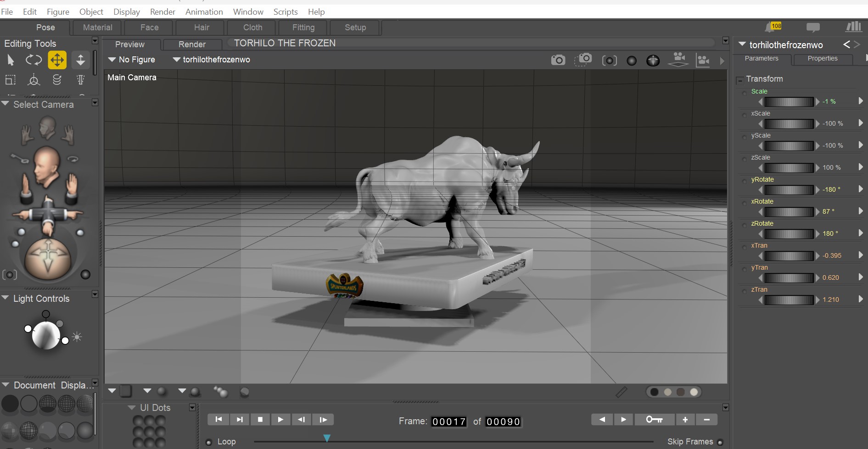Select the white preview background dot
Viewport: 868px width, 449px height.
694,392
